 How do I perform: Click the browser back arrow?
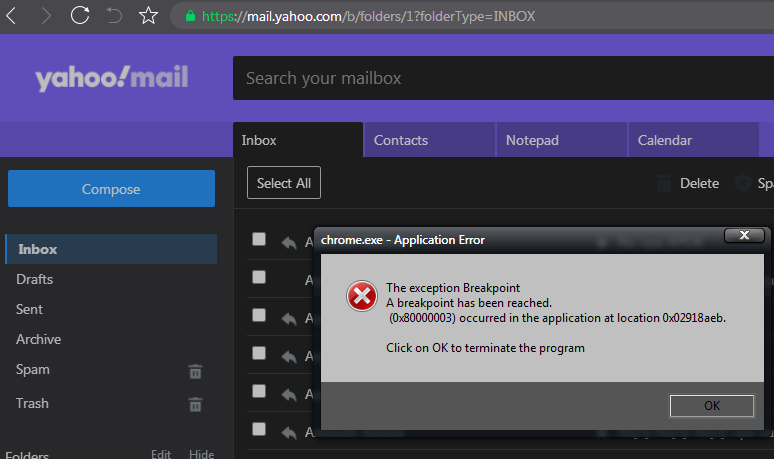pyautogui.click(x=11, y=16)
